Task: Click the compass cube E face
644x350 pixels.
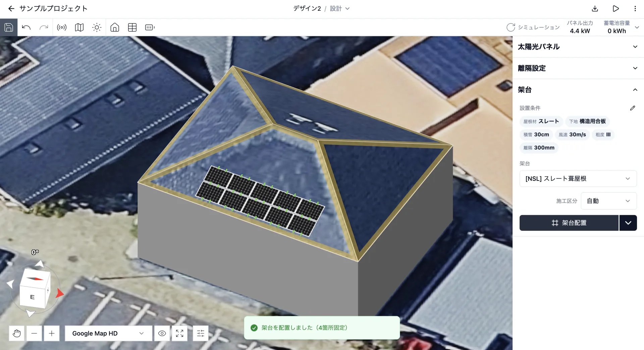Action: [32, 297]
